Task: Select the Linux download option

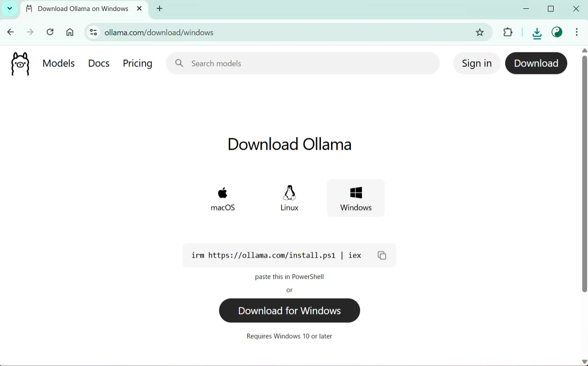Action: coord(290,198)
